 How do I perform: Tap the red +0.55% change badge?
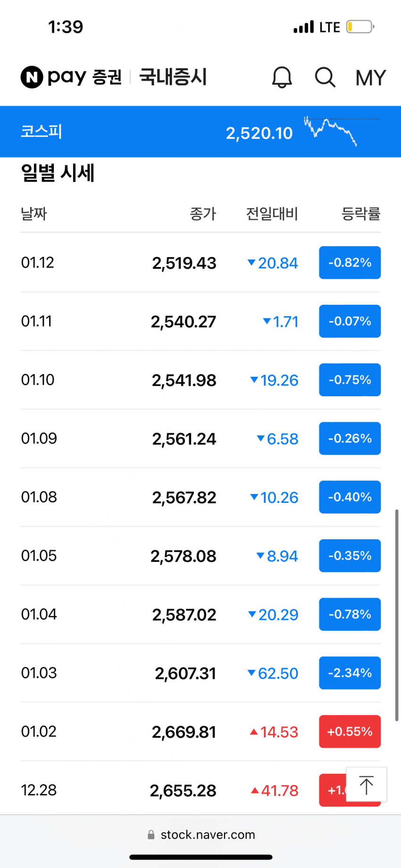(x=350, y=732)
